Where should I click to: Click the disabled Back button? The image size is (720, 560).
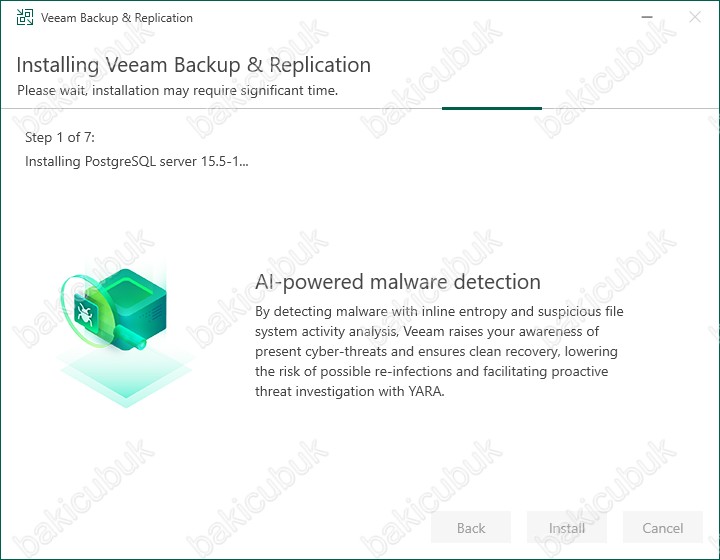click(x=471, y=527)
